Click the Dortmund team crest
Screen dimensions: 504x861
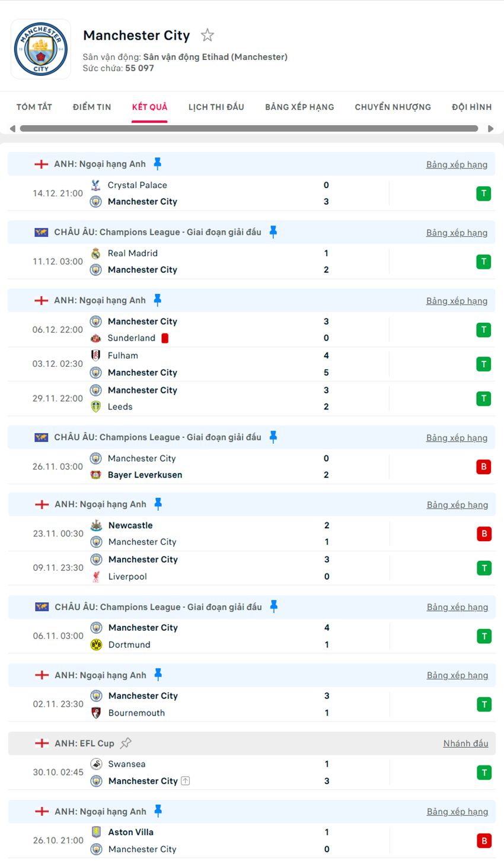tap(96, 644)
